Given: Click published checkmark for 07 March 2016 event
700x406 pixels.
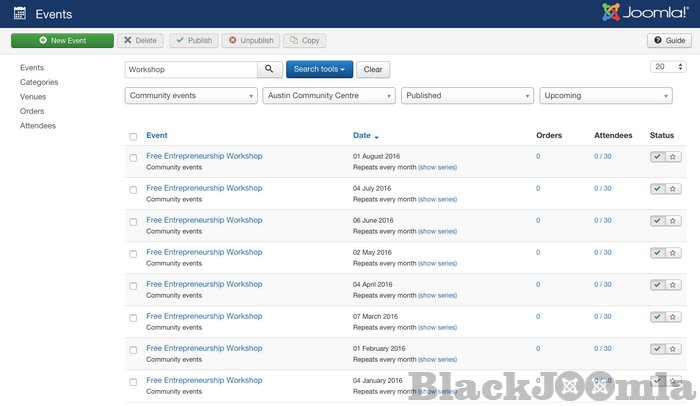Looking at the screenshot, I should [x=657, y=317].
